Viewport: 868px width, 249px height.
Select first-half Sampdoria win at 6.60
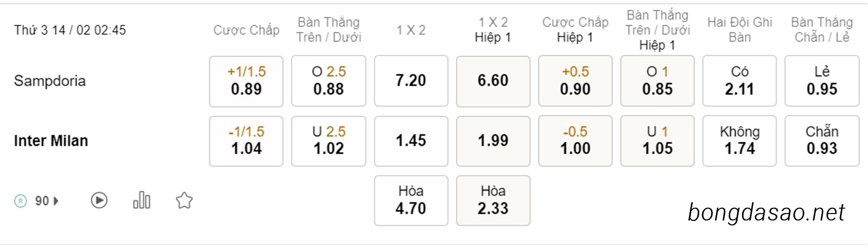coord(493,81)
